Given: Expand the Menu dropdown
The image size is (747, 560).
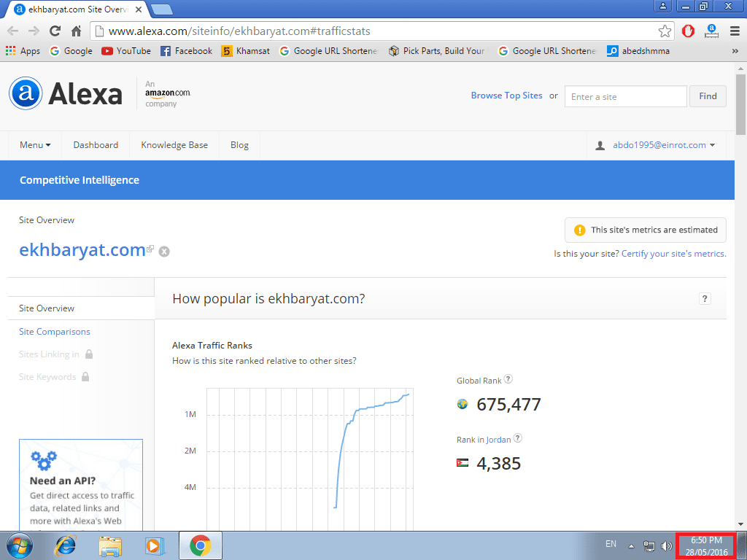Looking at the screenshot, I should coord(35,145).
